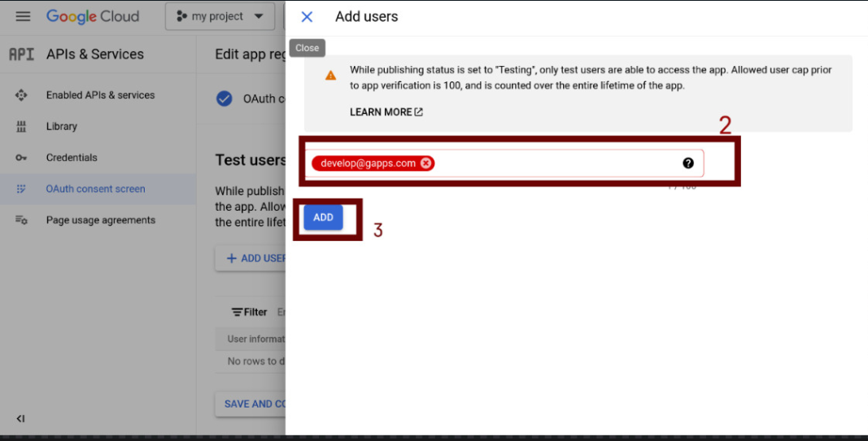Viewport: 868px width, 441px height.
Task: Click the Page usage agreements icon
Action: coord(21,220)
